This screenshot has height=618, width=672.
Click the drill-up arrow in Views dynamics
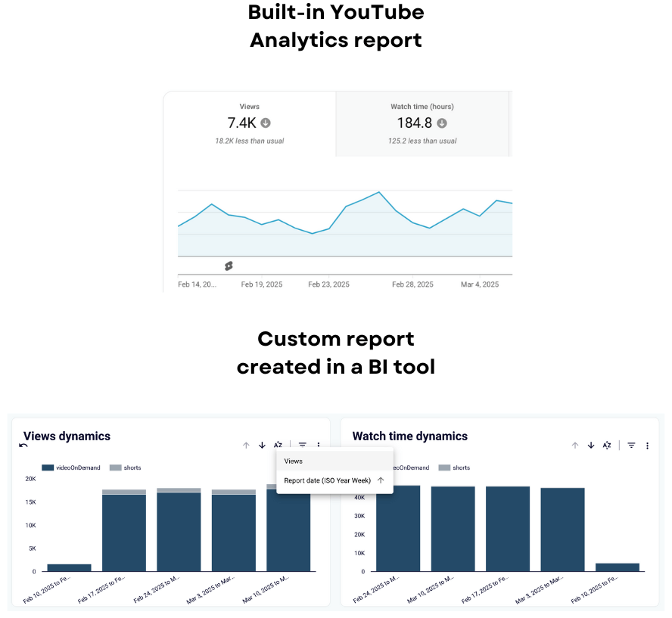pyautogui.click(x=246, y=446)
